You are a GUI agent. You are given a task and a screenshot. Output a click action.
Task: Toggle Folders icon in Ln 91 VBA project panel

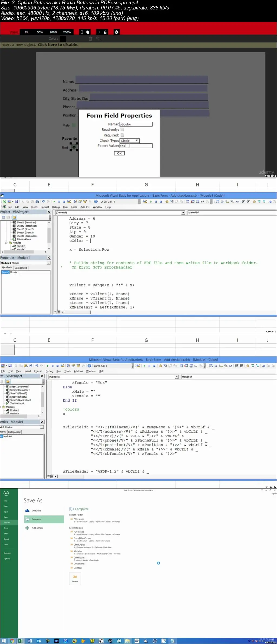click(x=8, y=381)
